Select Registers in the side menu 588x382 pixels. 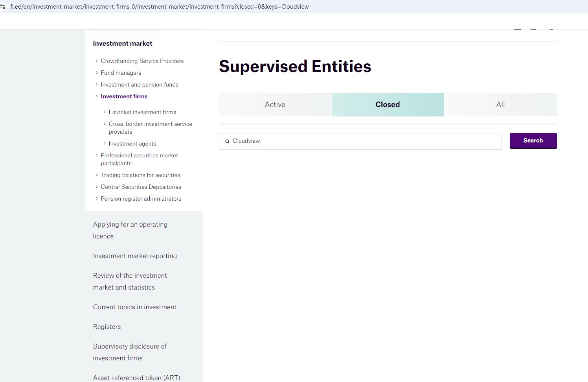click(x=107, y=327)
